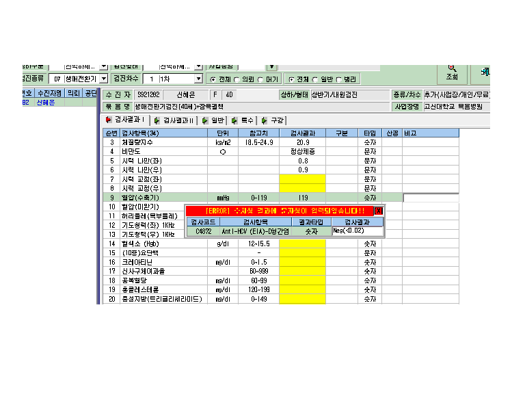Expand the 검진차수 1차 dropdown
This screenshot has width=525, height=420.
point(198,79)
